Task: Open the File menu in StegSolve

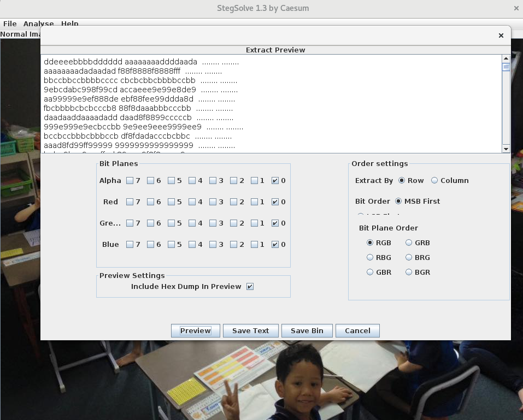Action: pyautogui.click(x=10, y=23)
